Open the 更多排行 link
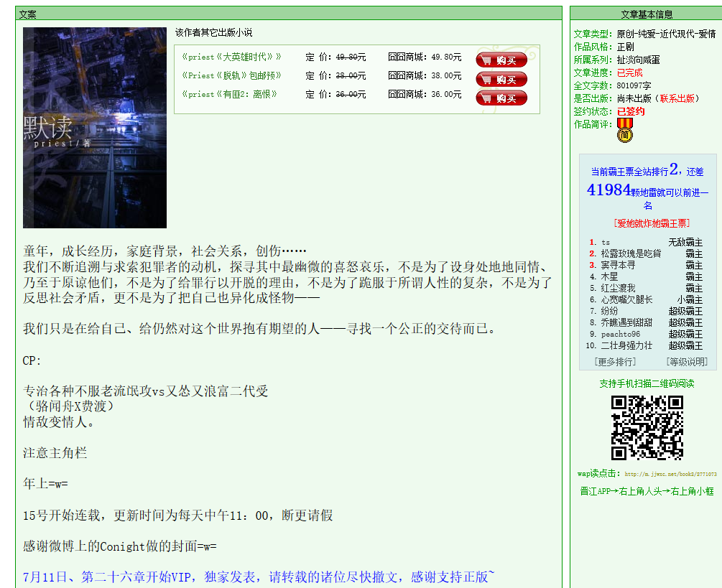The image size is (722, 588). point(615,362)
